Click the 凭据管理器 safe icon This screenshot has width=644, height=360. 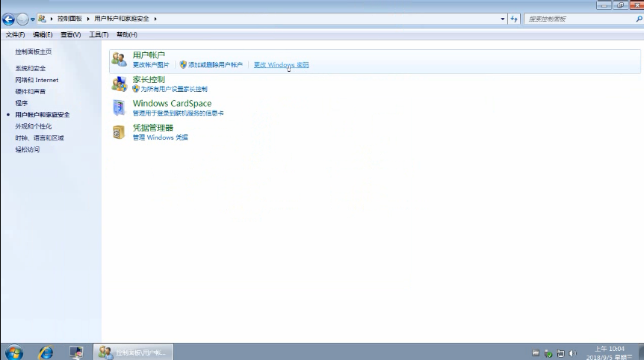tap(119, 132)
